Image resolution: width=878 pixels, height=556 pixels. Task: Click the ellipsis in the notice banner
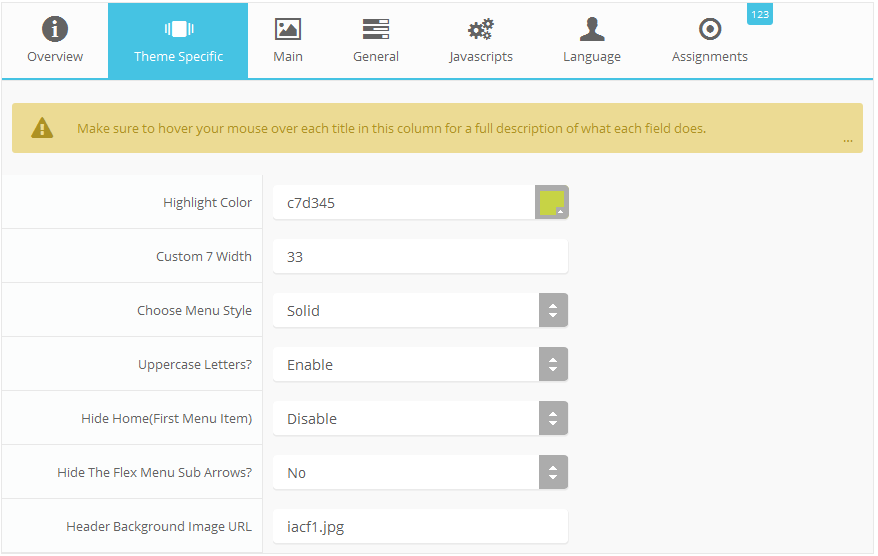[x=848, y=141]
